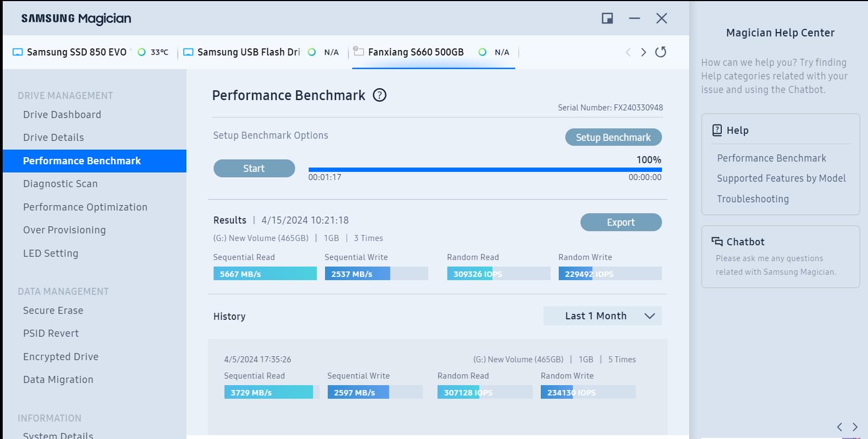Click the 3729 MB/s history read bar
The height and width of the screenshot is (439, 868).
click(x=272, y=392)
